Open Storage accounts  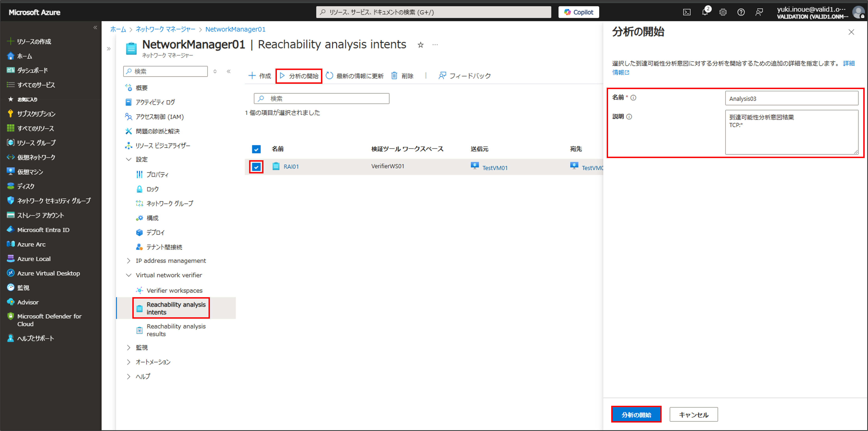tap(35, 215)
